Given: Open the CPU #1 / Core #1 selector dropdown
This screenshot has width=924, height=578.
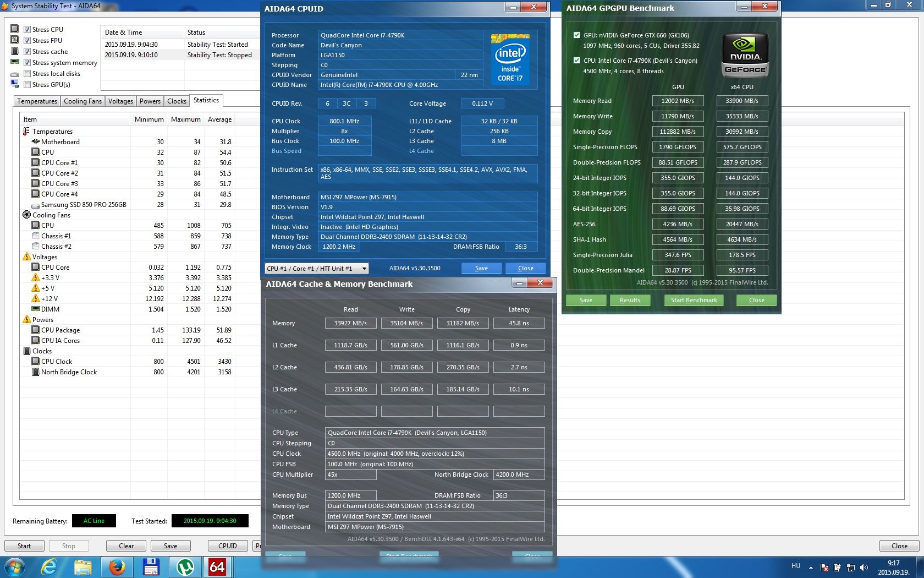Looking at the screenshot, I should pyautogui.click(x=317, y=268).
